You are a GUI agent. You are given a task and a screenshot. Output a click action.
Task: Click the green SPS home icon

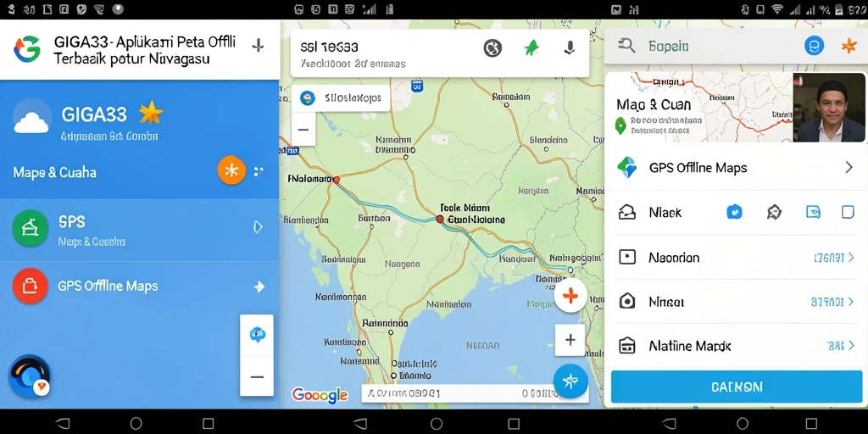click(31, 227)
